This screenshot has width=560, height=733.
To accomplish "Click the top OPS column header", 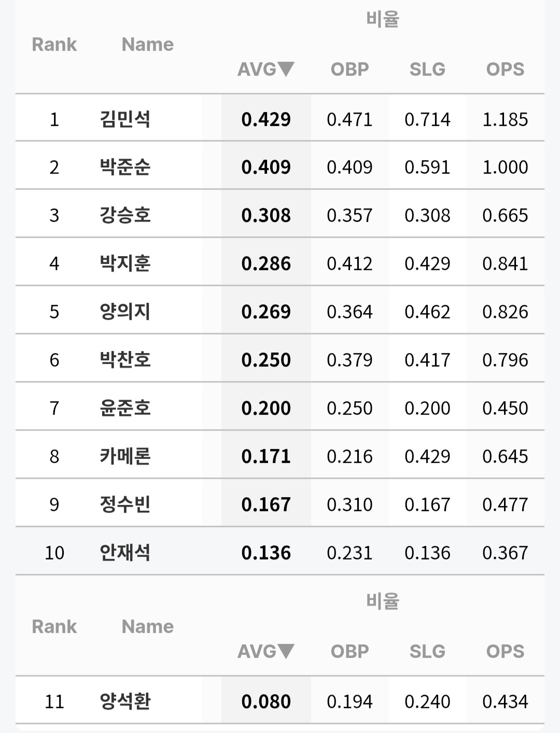I will tap(505, 69).
